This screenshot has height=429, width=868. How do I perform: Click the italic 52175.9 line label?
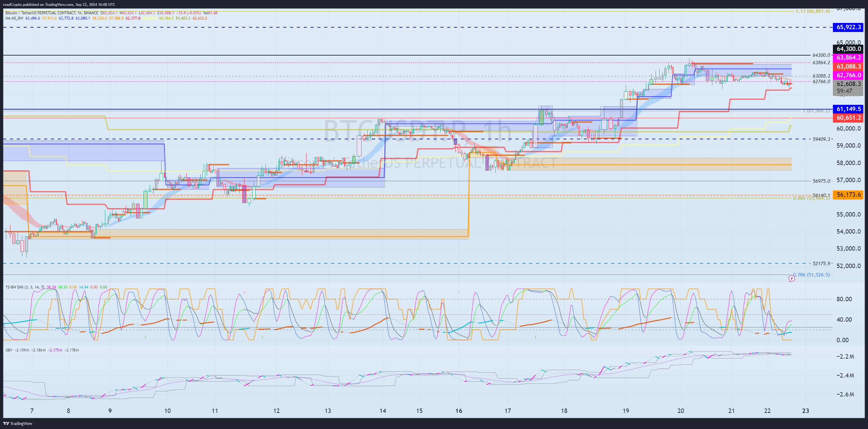(x=821, y=263)
